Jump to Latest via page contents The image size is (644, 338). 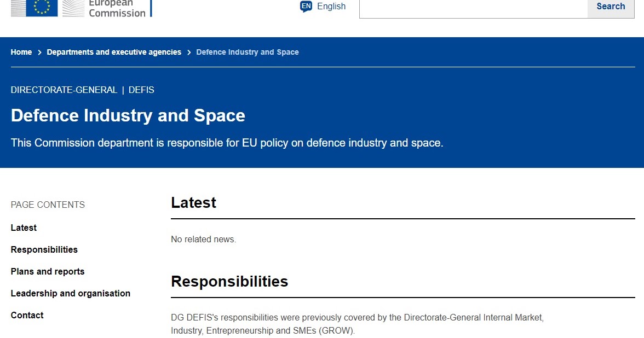click(x=24, y=228)
